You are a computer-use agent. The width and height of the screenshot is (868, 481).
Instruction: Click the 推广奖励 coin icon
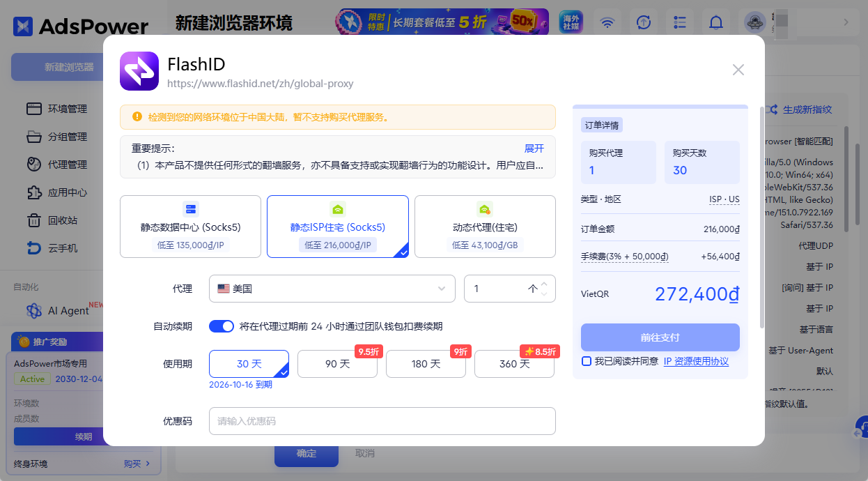24,342
